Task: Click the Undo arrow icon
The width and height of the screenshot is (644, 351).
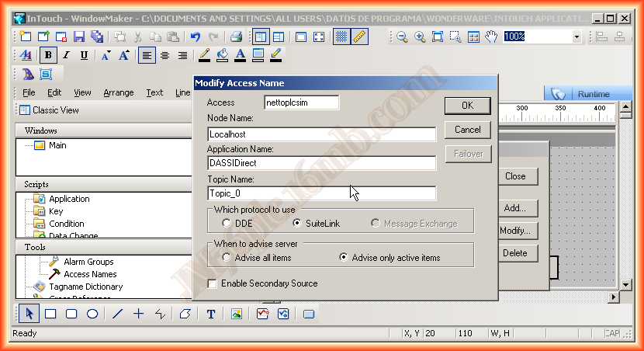Action: point(196,36)
